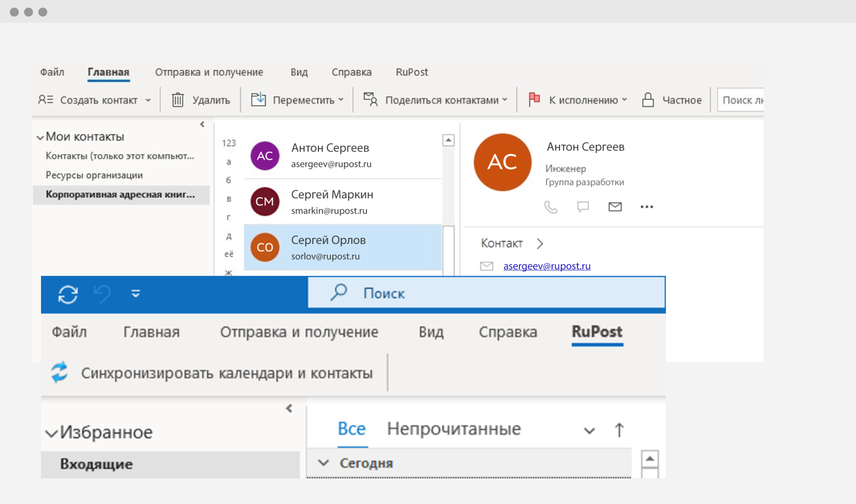Click the send/receive refresh icon in blue bar

tap(68, 294)
